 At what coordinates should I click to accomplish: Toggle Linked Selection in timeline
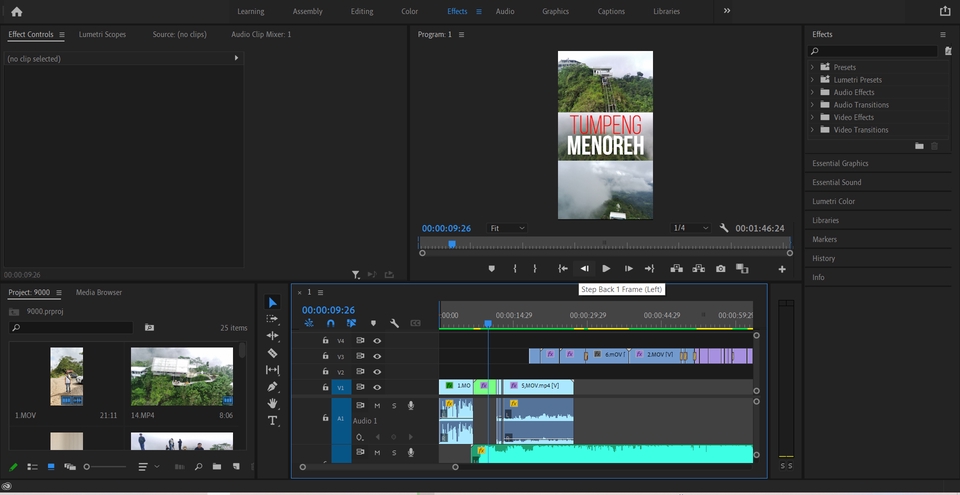[351, 323]
